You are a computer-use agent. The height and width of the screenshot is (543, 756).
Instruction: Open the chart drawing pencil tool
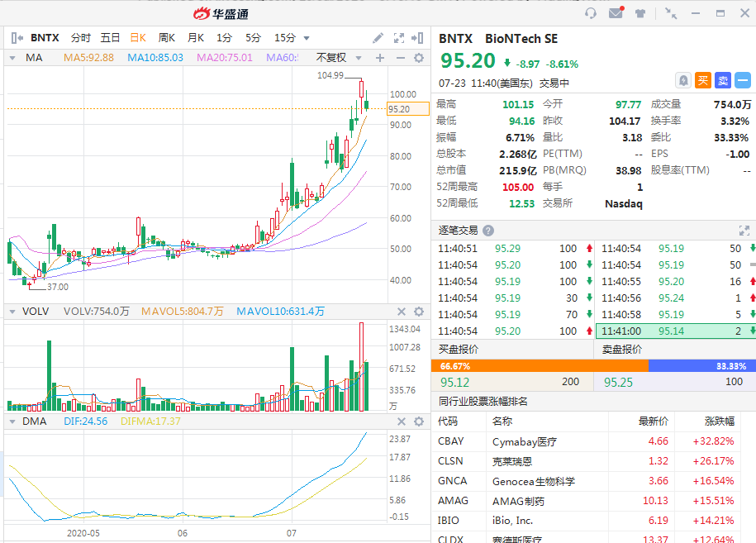(378, 38)
